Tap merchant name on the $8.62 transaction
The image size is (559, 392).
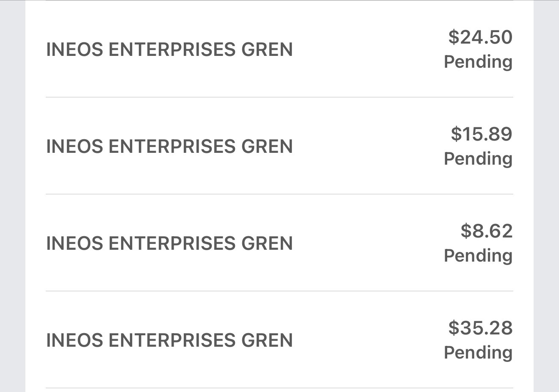coord(169,243)
